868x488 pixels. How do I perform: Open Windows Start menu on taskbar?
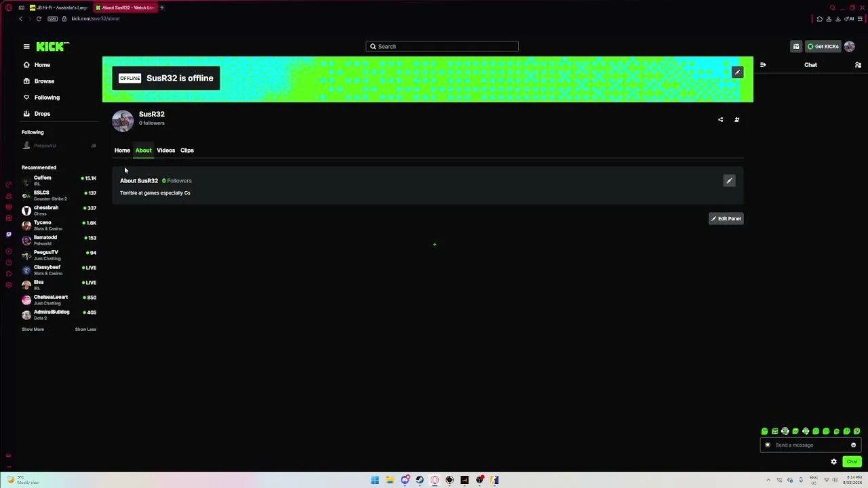click(x=375, y=481)
